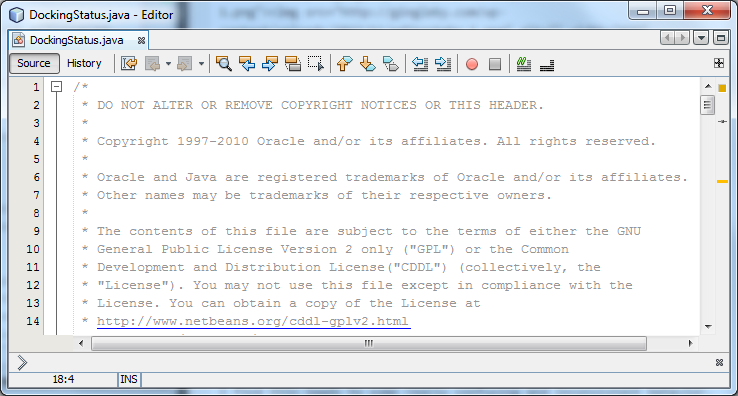Click line number 9 in the gutter
The width and height of the screenshot is (738, 396).
[36, 231]
